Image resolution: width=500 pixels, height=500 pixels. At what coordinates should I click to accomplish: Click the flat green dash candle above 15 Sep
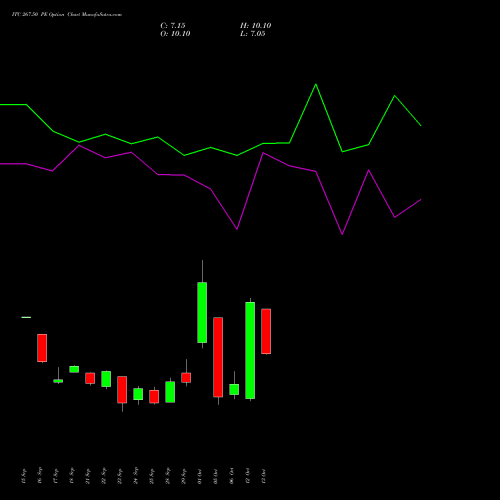coord(26,317)
